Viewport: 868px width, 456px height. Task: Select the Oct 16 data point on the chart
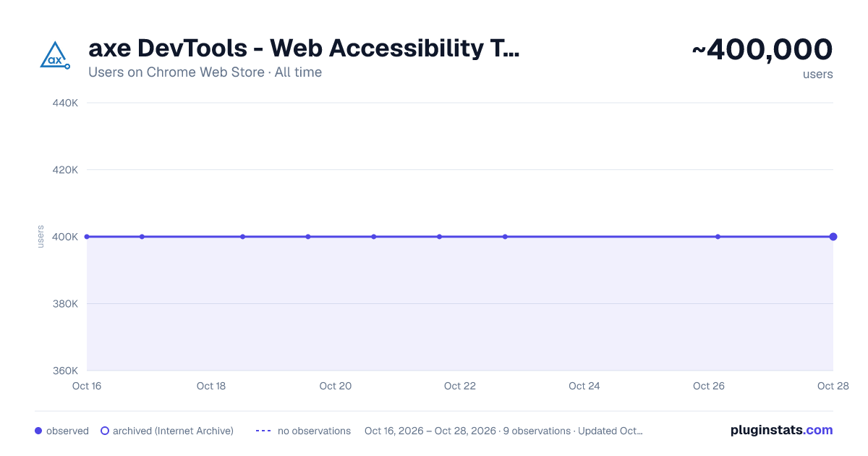(x=87, y=237)
